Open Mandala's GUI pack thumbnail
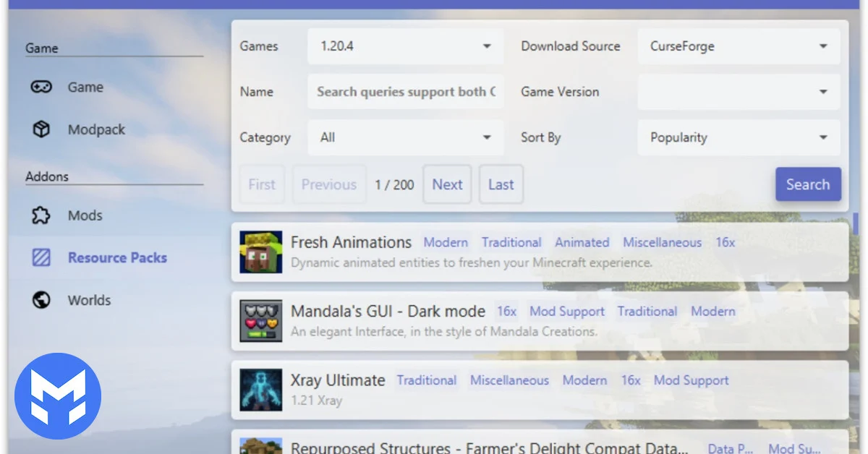The width and height of the screenshot is (868, 454). coord(261,321)
